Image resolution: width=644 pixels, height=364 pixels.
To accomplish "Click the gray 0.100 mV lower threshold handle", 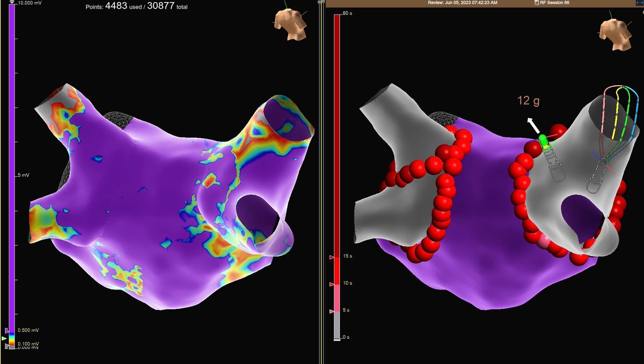I will coord(6,347).
